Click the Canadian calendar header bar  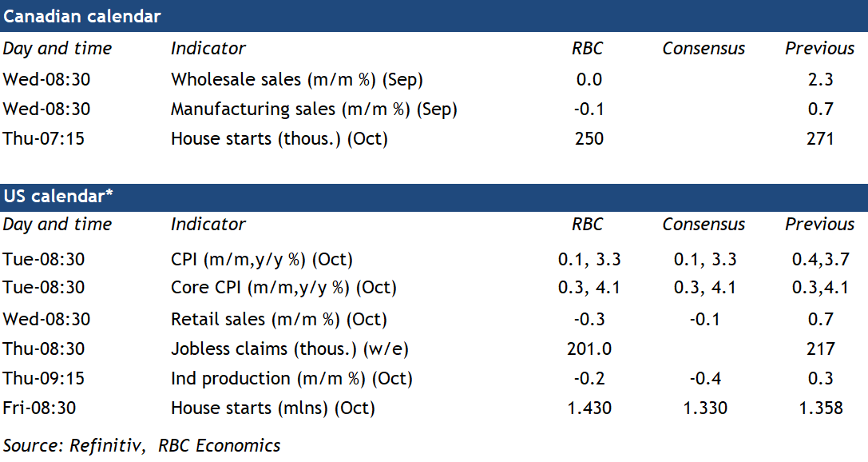click(x=434, y=16)
